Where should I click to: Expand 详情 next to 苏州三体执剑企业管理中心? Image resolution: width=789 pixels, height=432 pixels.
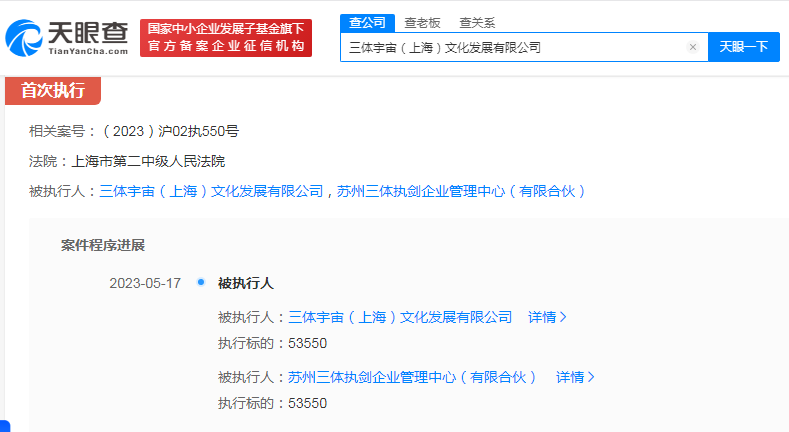pos(575,377)
